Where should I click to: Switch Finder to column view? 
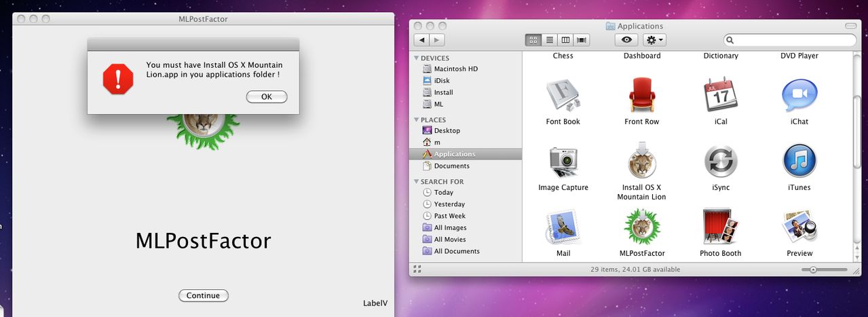coord(565,40)
